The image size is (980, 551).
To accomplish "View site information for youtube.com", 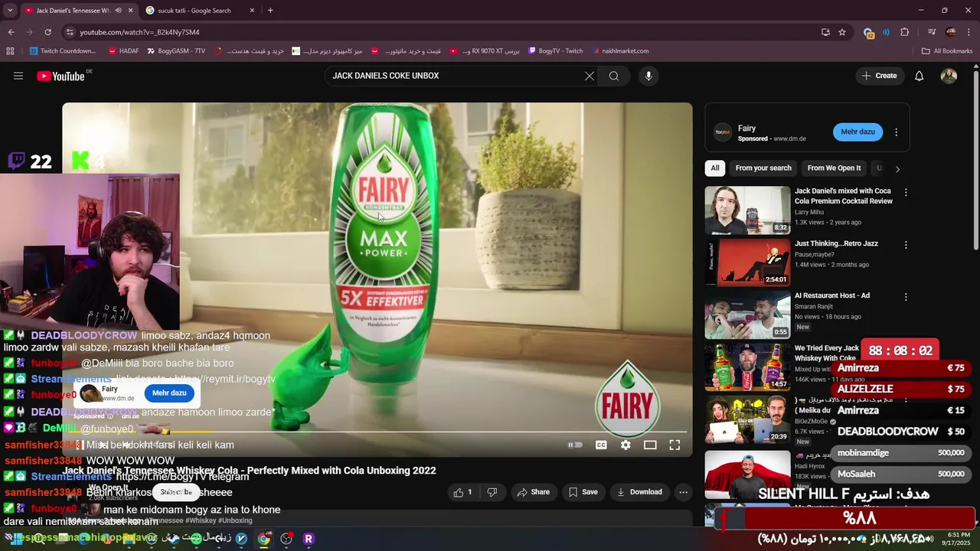I will 70,32.
